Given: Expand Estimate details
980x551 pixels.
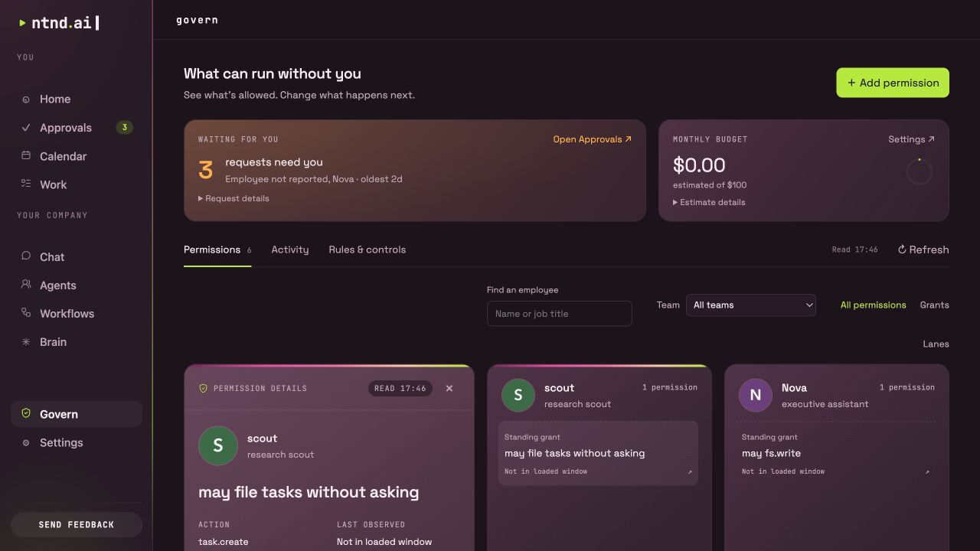Looking at the screenshot, I should point(709,202).
